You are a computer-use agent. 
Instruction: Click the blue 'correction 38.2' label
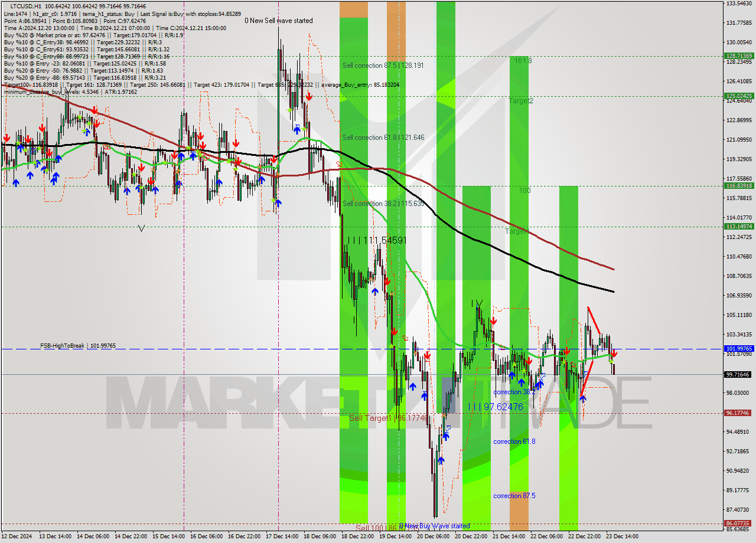[514, 392]
